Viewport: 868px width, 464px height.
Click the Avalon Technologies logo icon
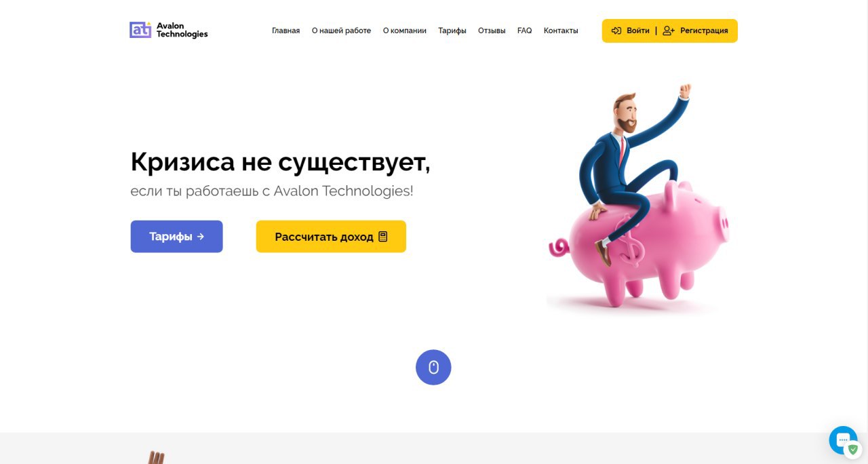pos(140,30)
